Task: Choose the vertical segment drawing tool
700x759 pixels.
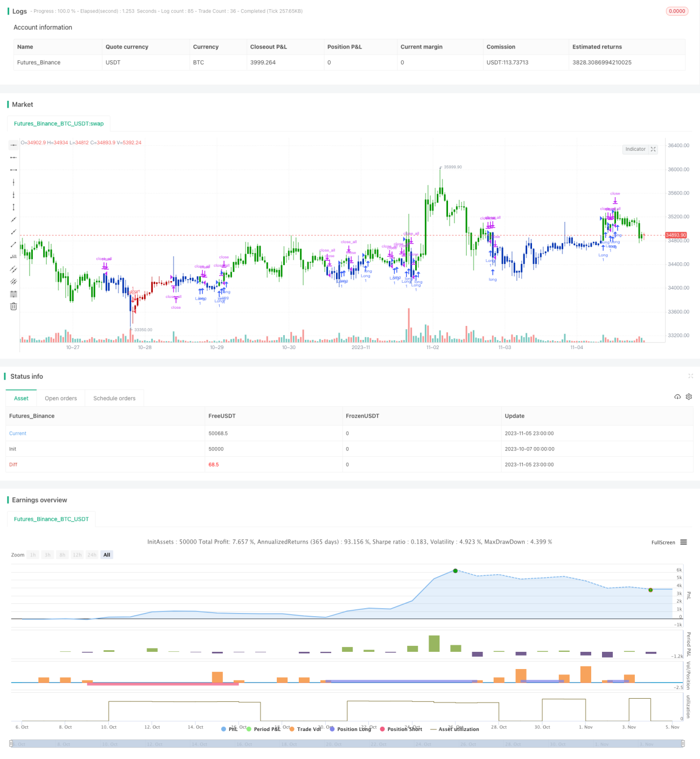Action: coord(13,207)
